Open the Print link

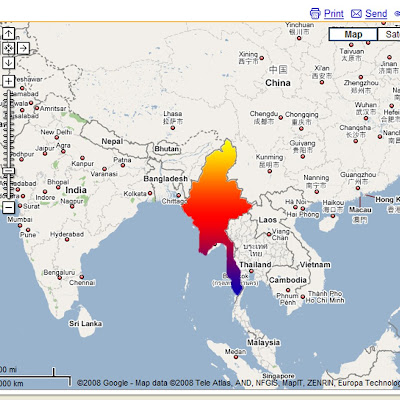pos(334,14)
